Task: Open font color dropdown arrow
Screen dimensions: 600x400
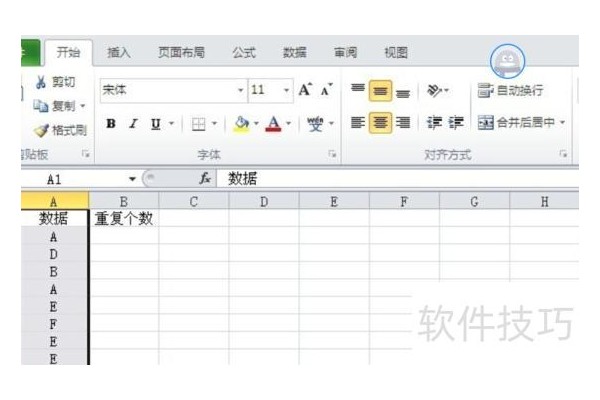Action: click(289, 123)
